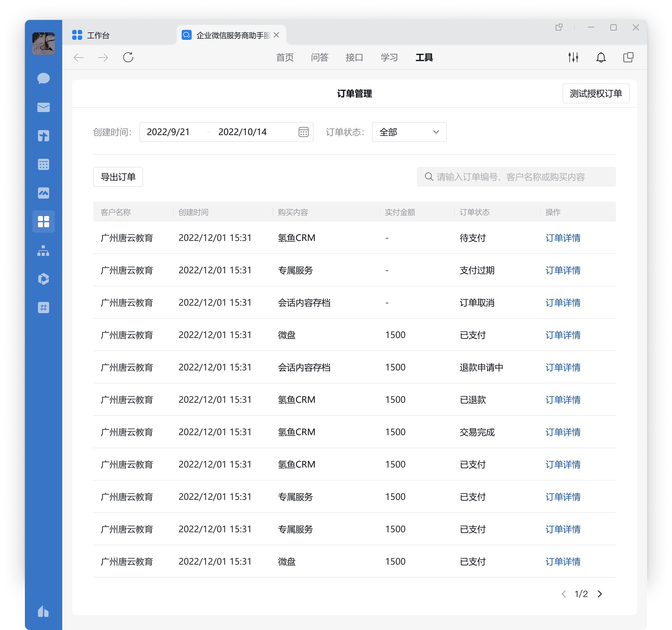Open 订单详情 for the 订单取消 order
The height and width of the screenshot is (630, 672).
(563, 303)
